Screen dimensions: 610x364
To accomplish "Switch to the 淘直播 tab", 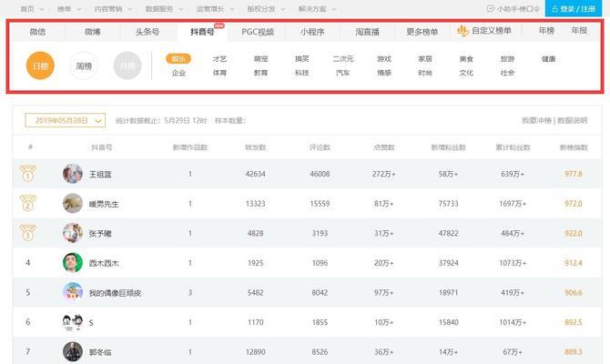I will [x=367, y=32].
